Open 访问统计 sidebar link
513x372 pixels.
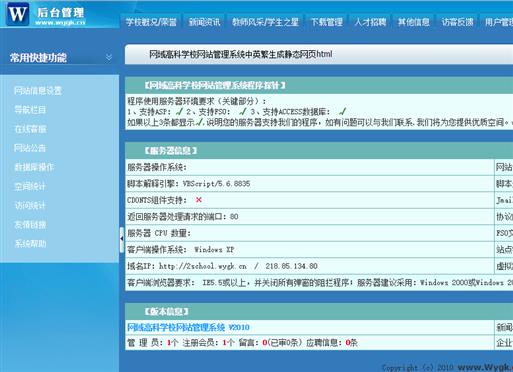coord(30,205)
